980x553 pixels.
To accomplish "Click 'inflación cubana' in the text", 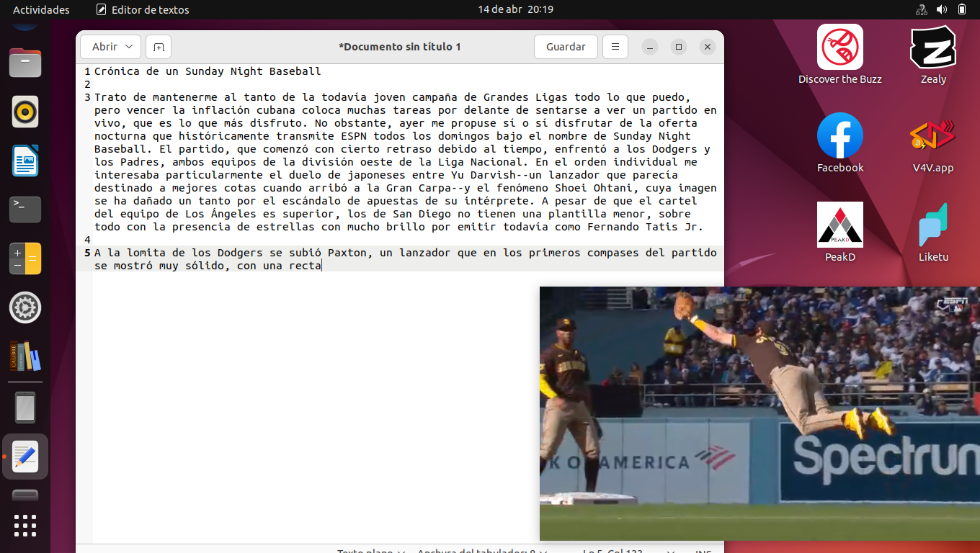I will [244, 110].
